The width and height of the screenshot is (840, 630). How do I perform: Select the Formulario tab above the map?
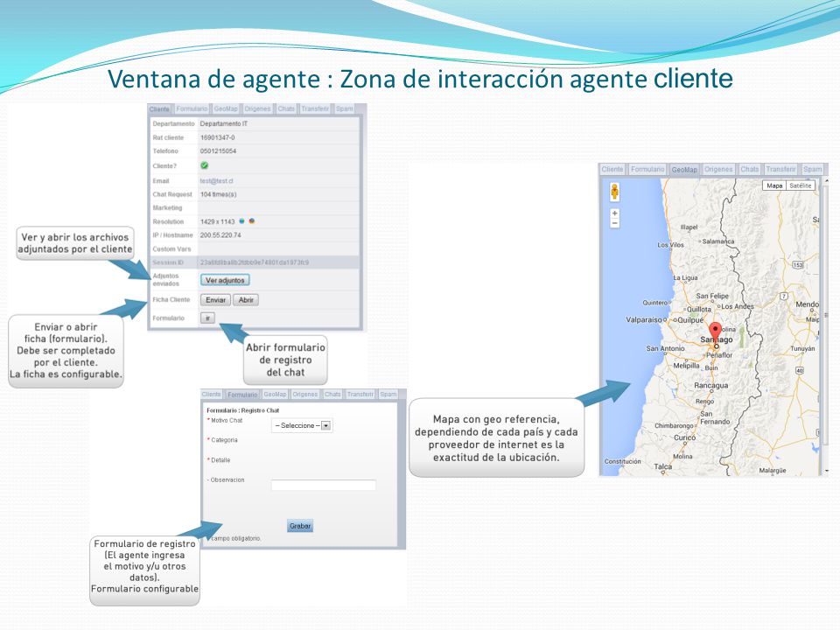[x=647, y=169]
